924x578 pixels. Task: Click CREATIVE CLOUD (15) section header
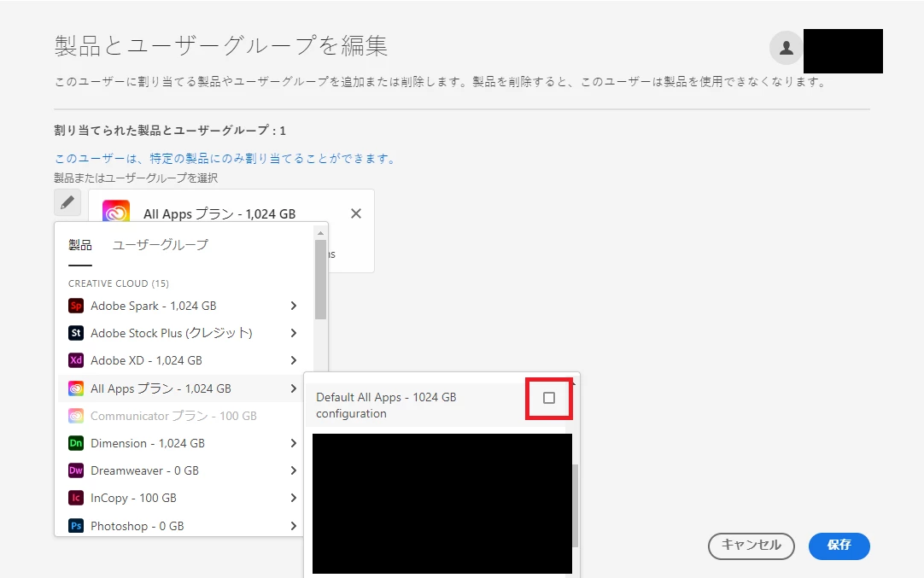click(x=119, y=283)
